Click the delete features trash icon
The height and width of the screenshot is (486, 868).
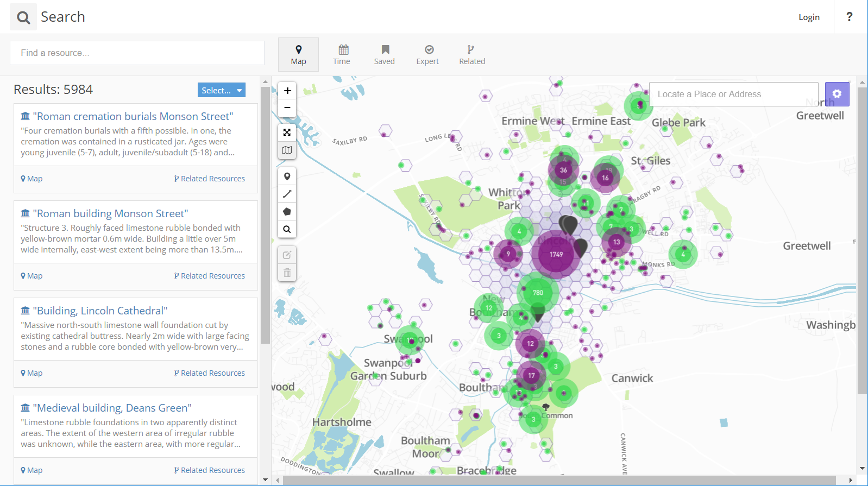[287, 273]
